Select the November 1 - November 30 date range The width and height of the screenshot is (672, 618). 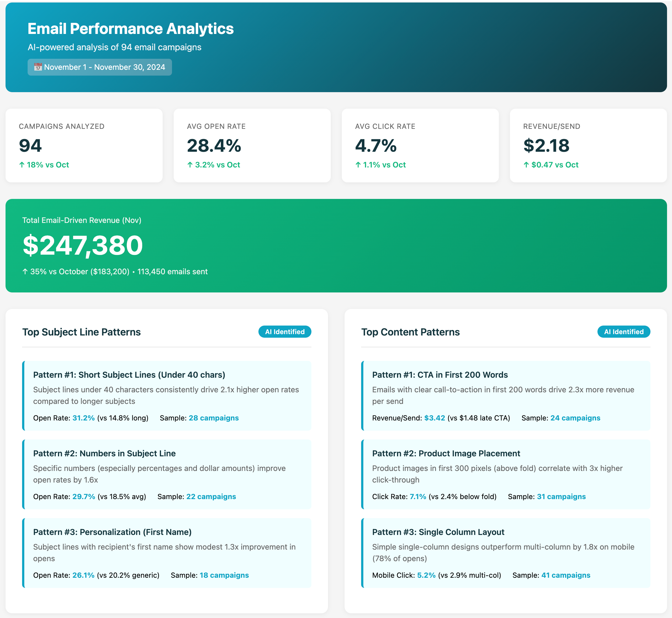coord(99,67)
